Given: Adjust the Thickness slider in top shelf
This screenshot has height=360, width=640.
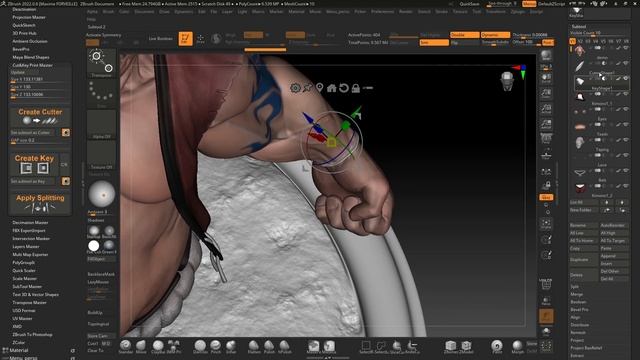Looking at the screenshot, I should click(533, 35).
